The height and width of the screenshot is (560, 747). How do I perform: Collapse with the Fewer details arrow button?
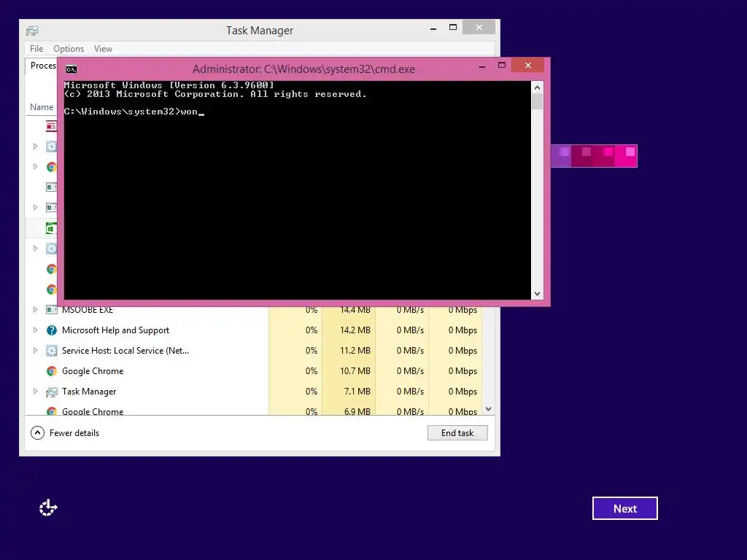38,433
